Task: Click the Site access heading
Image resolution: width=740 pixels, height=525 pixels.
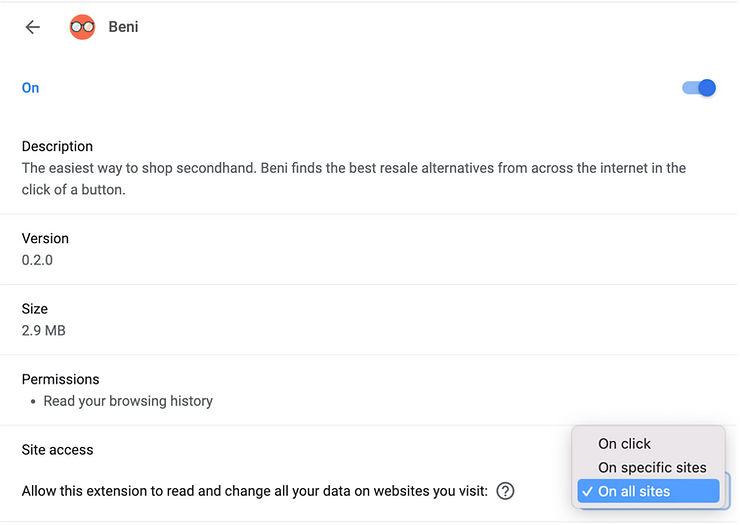Action: pos(58,450)
